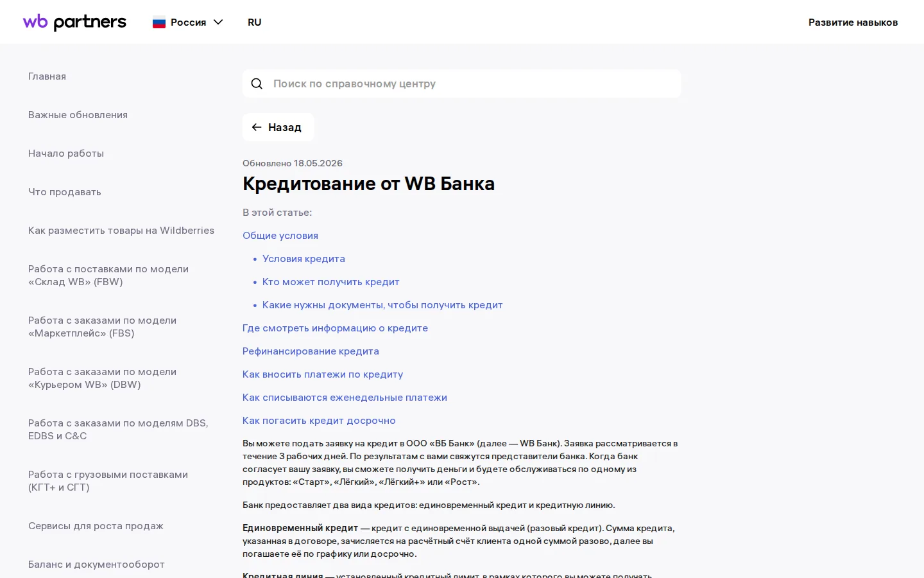Viewport: 924px width, 578px height.
Task: Click the text Обновлено 18.05.2026
Action: (x=293, y=163)
